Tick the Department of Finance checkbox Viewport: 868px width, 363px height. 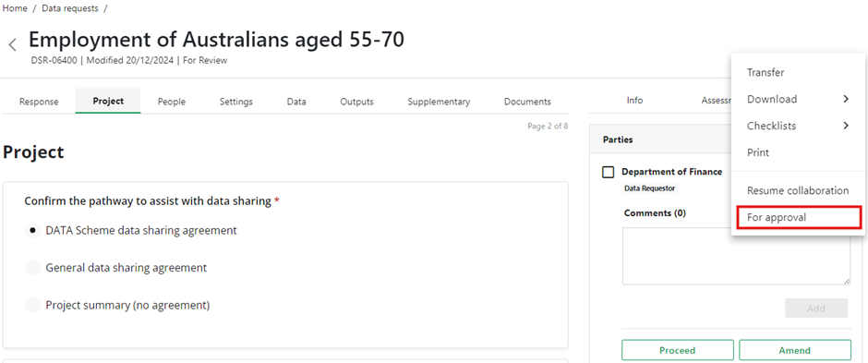pyautogui.click(x=608, y=172)
